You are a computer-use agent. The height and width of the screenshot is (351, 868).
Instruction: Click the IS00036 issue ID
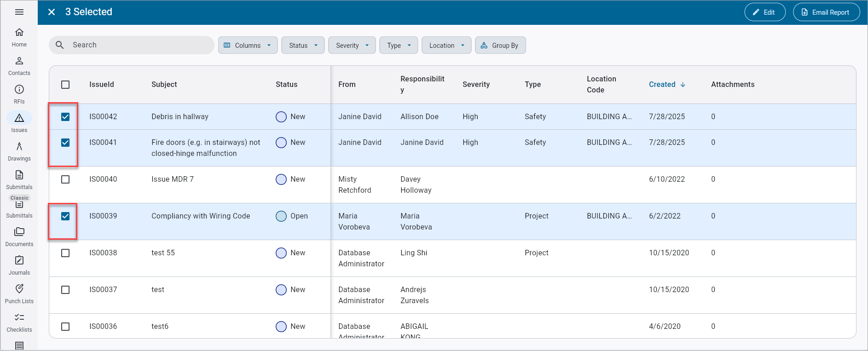pos(103,327)
